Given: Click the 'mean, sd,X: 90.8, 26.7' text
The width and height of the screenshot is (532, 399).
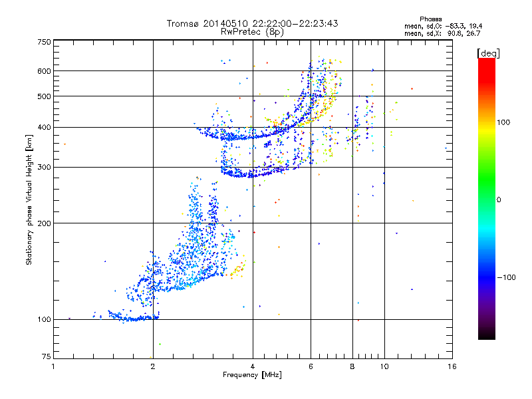Looking at the screenshot, I should [442, 33].
